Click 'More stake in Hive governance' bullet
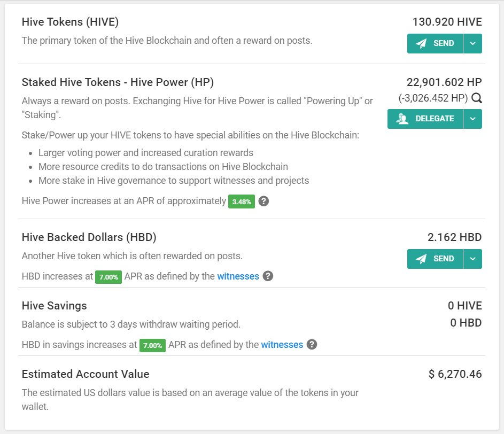The width and height of the screenshot is (504, 434). [x=174, y=181]
